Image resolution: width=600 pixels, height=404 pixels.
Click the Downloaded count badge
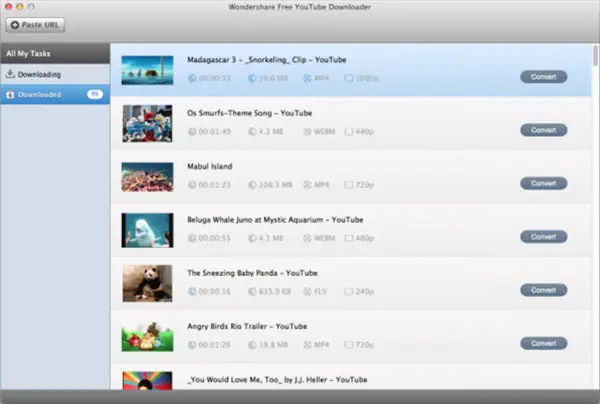pos(95,94)
